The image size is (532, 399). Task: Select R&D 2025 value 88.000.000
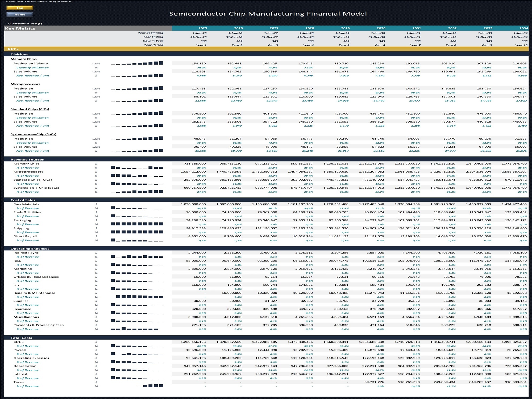(196, 261)
